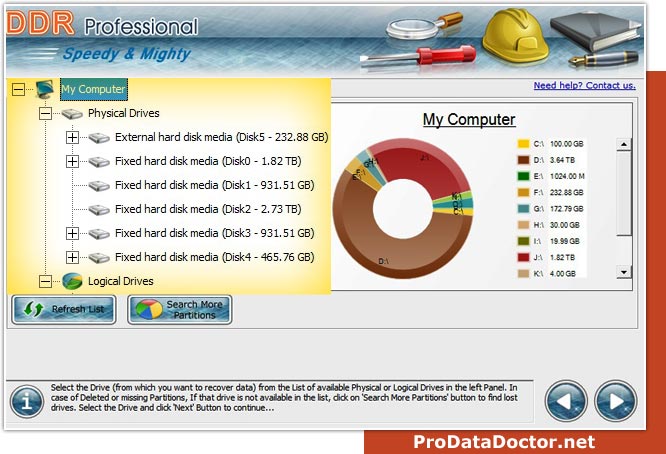Select the Physical Drives tree item
Image resolution: width=666 pixels, height=454 pixels.
tap(124, 113)
